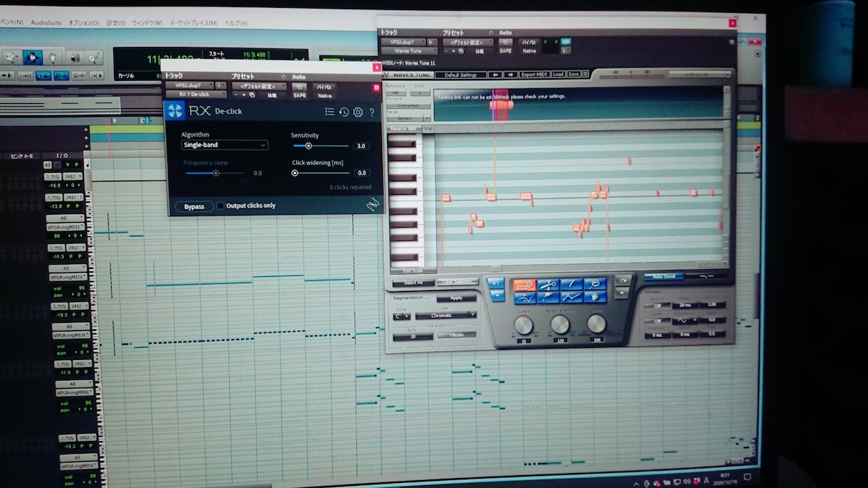
Task: Open RX De-click help question mark
Action: pos(371,112)
